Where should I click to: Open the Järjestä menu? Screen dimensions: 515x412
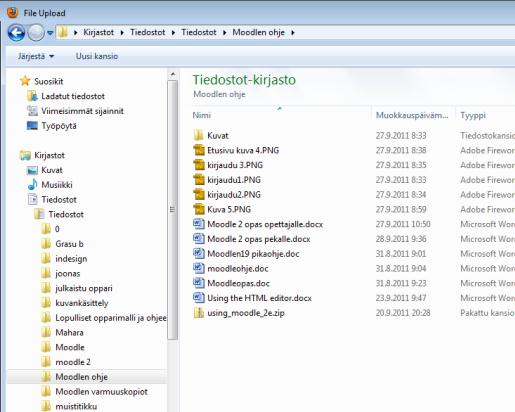(x=36, y=56)
